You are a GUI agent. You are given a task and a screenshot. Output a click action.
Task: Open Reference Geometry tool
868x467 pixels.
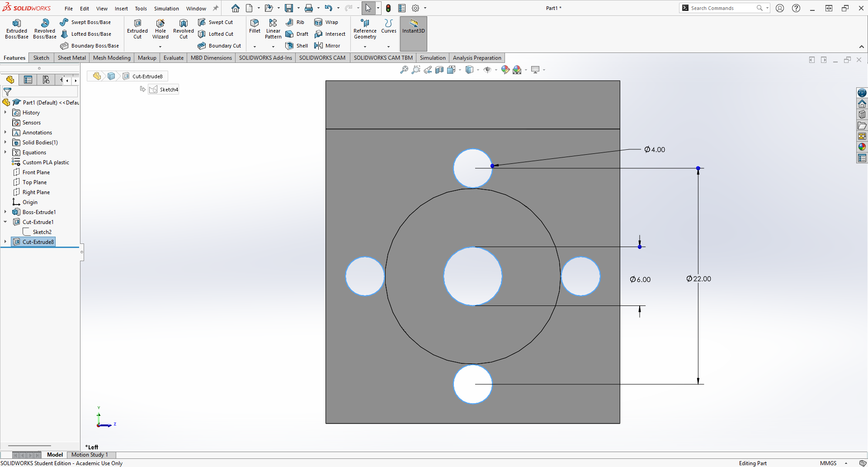tap(365, 29)
